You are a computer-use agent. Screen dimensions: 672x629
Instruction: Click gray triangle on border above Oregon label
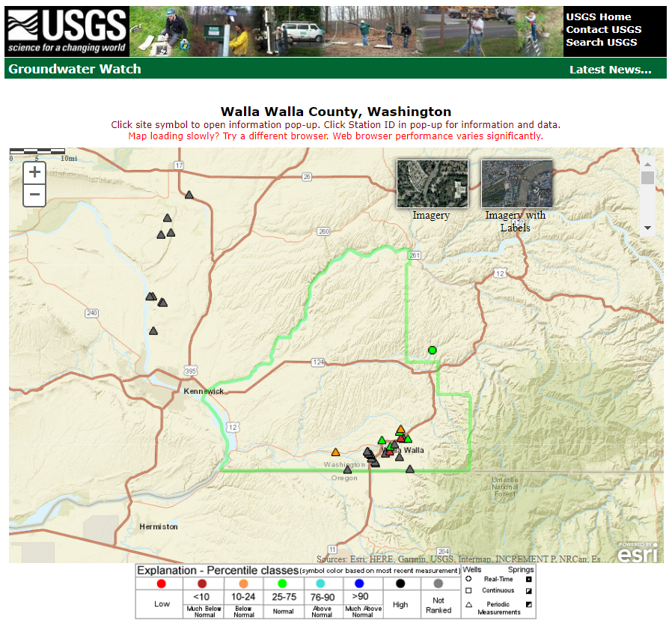click(x=347, y=470)
